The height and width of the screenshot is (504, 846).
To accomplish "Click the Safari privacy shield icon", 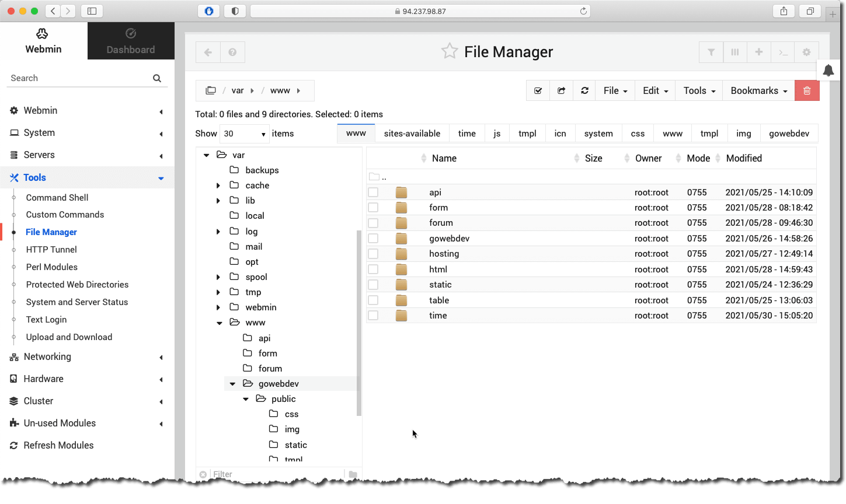I will click(x=235, y=11).
